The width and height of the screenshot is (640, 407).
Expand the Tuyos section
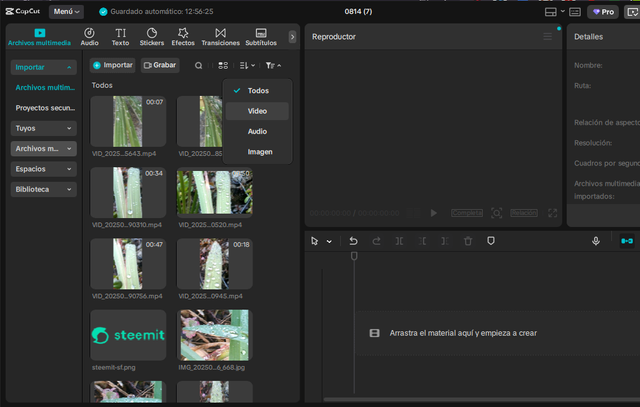pyautogui.click(x=44, y=128)
